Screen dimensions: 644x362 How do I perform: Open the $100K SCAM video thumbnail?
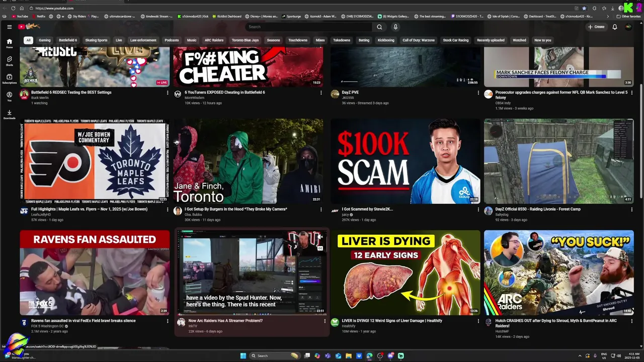pos(406,161)
